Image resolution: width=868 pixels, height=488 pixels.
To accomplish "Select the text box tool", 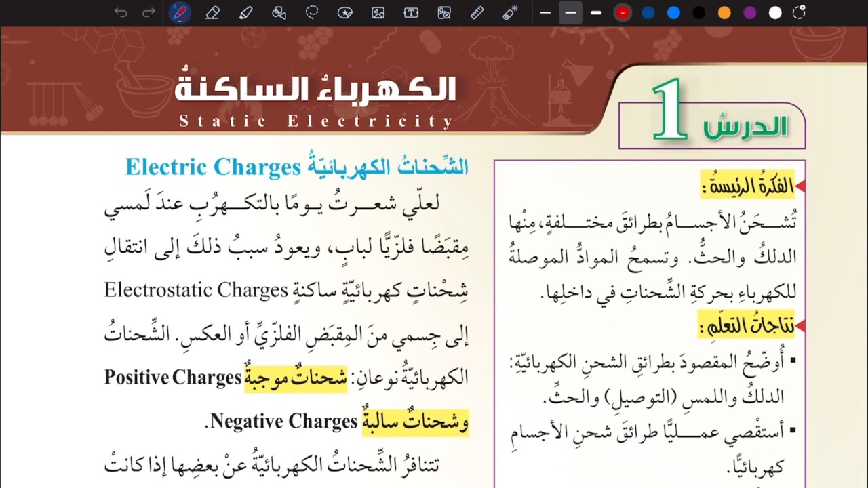I will (411, 13).
